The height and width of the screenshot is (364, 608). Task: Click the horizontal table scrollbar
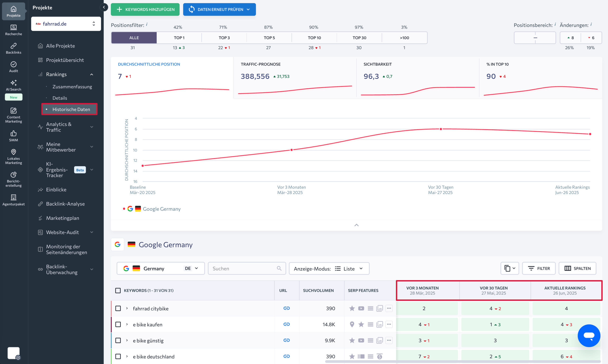pos(462,362)
